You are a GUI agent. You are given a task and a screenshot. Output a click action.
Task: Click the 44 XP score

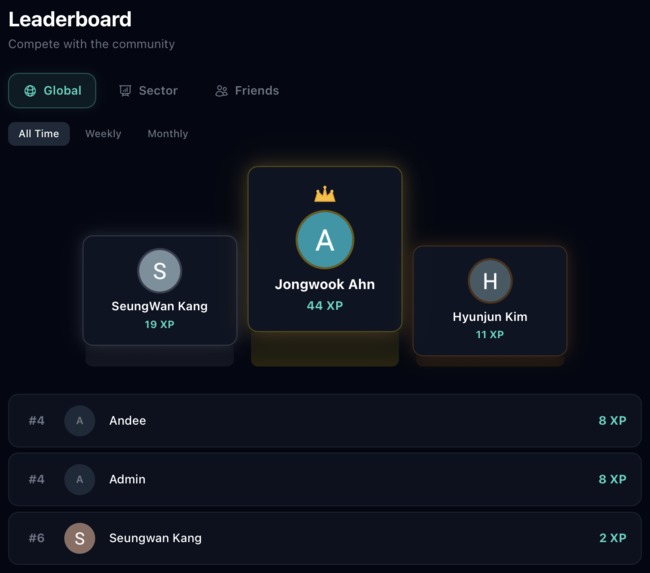pos(325,306)
